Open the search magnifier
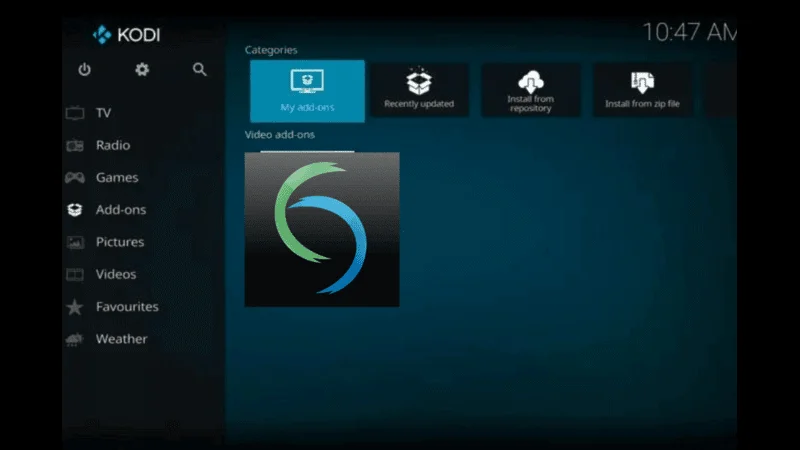800x450 pixels. tap(199, 69)
